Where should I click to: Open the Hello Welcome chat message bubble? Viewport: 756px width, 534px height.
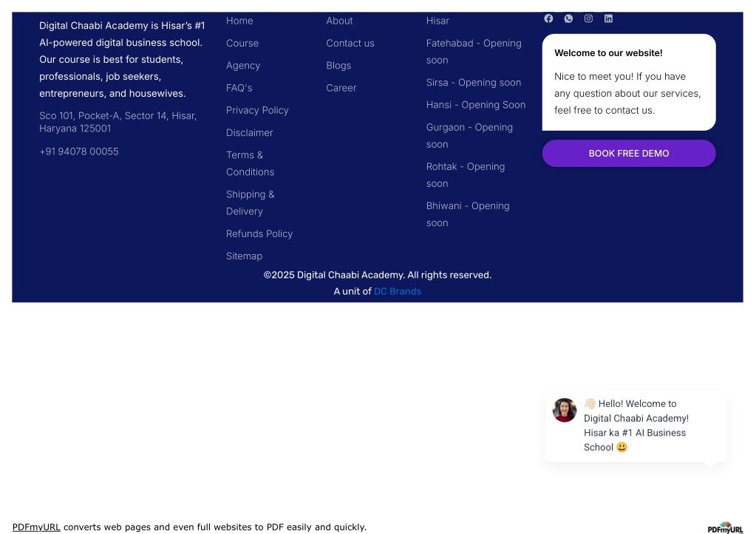[x=636, y=425]
